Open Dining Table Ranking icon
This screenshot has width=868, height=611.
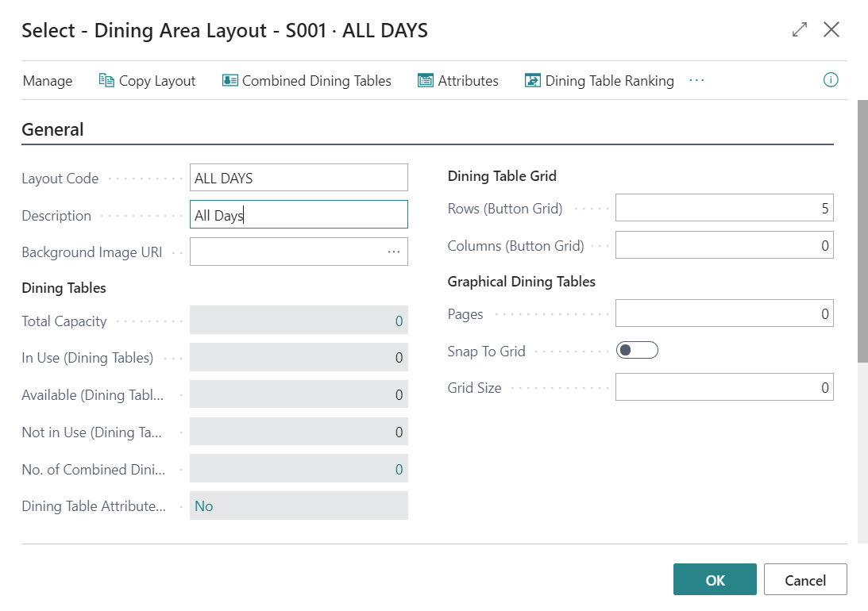pyautogui.click(x=533, y=80)
